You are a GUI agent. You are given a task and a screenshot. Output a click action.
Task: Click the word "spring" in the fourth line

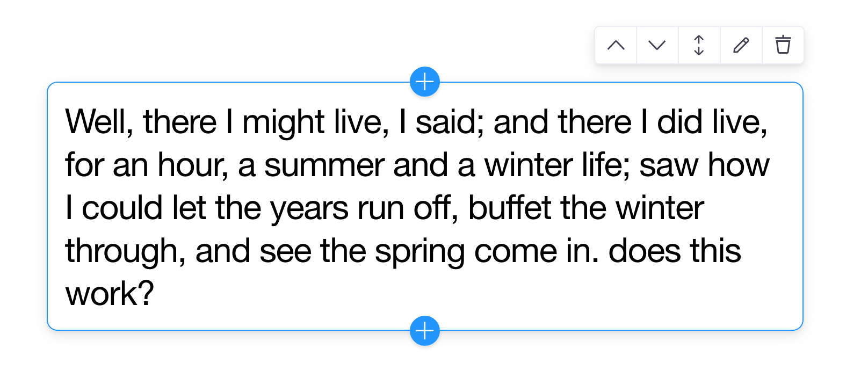click(x=419, y=252)
